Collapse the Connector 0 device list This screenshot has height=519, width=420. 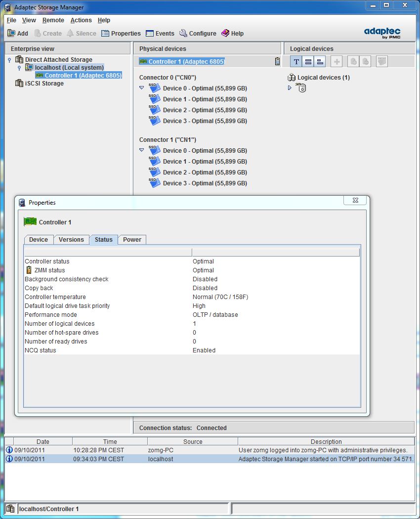(142, 87)
